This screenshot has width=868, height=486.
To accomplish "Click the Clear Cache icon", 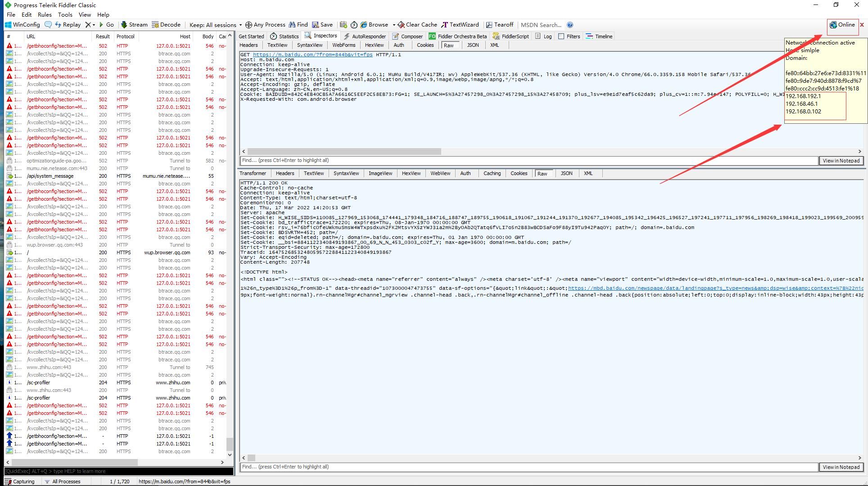I will (x=403, y=25).
